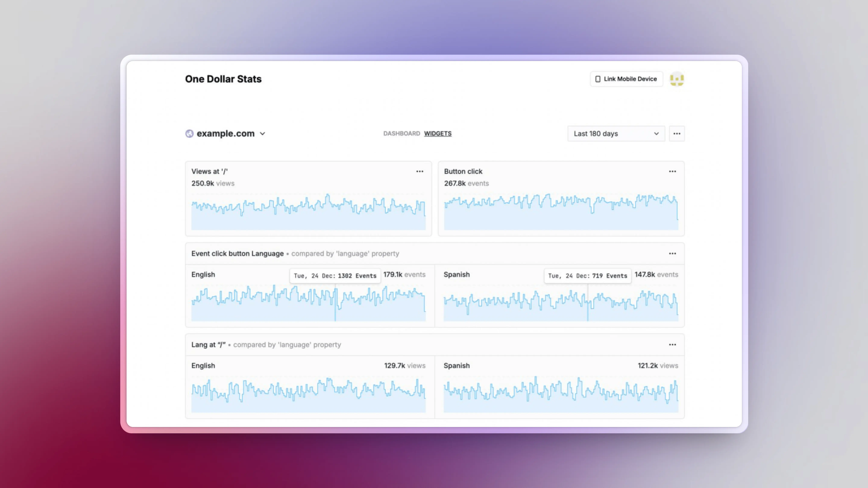Open options for Views at '/' widget
This screenshot has width=868, height=488.
pos(420,171)
